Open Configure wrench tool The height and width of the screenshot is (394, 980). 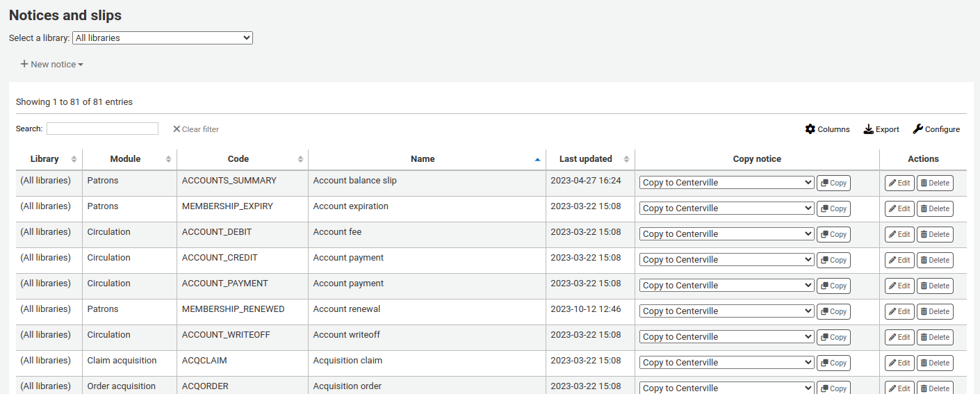[x=918, y=129]
